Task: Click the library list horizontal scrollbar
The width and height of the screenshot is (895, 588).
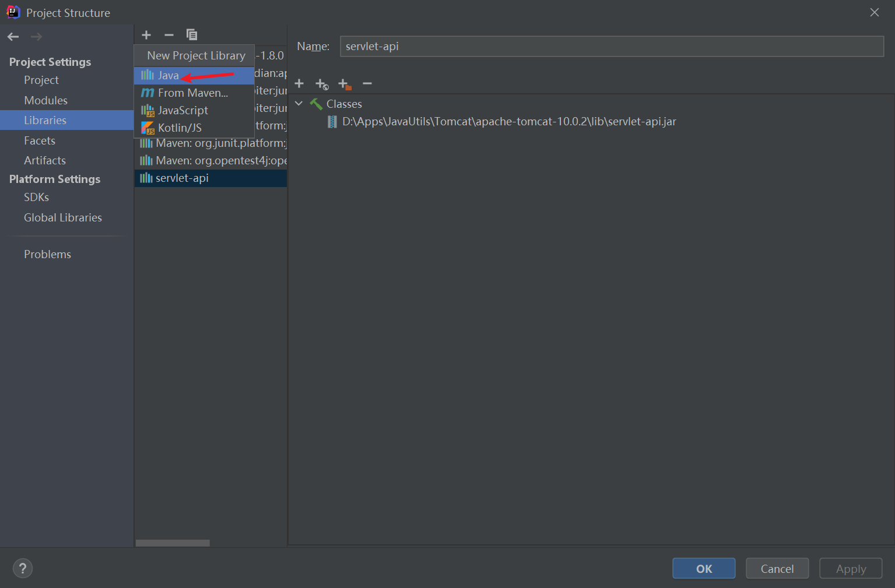Action: coord(173,543)
